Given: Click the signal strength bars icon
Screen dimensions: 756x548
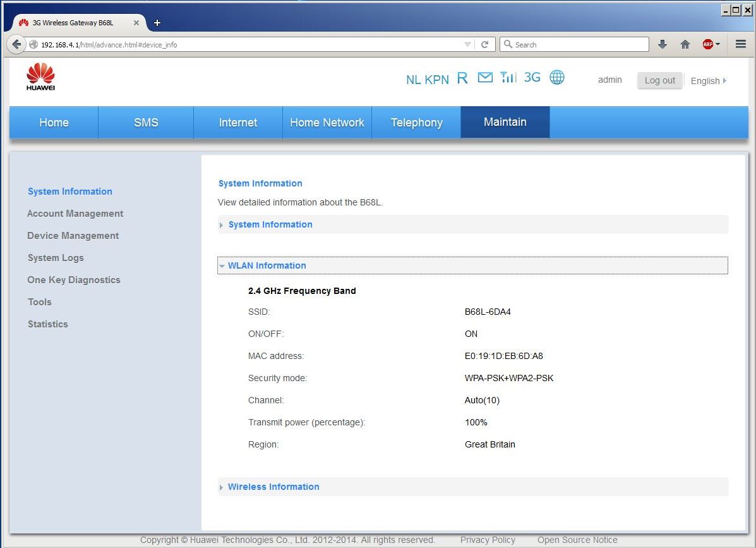Looking at the screenshot, I should coord(508,77).
